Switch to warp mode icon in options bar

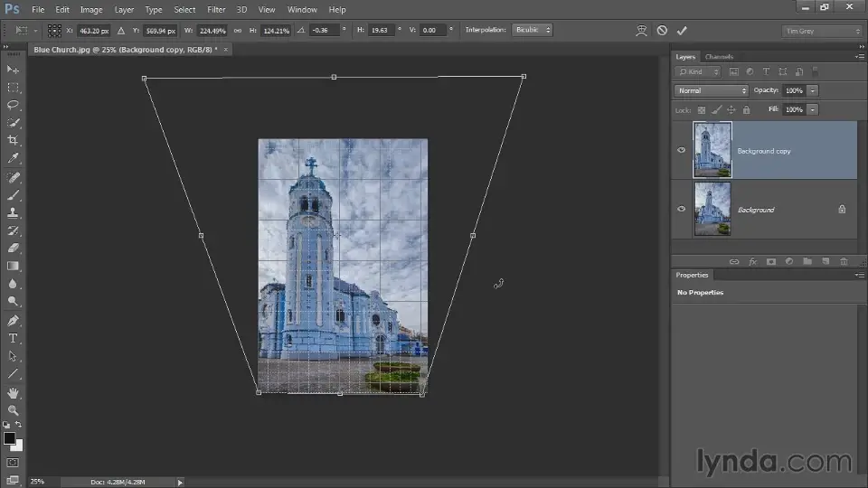click(641, 30)
